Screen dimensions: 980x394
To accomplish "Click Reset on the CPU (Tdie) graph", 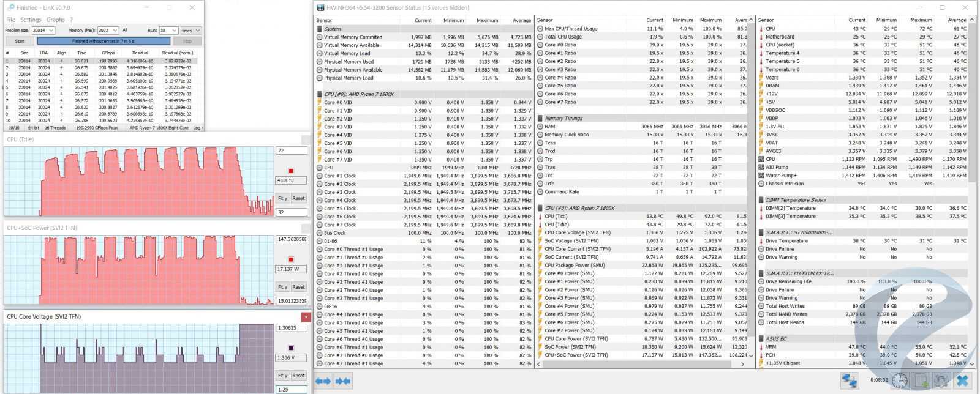I will point(298,198).
